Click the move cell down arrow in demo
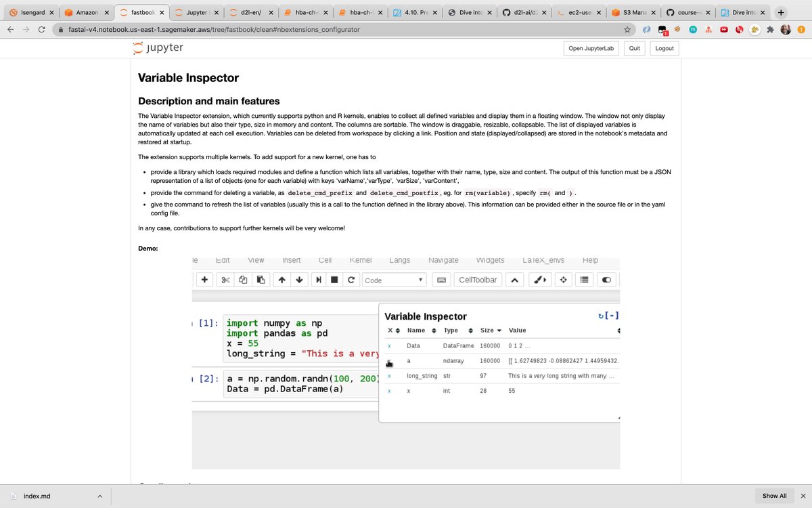Screen dimensions: 812x508 [300, 280]
